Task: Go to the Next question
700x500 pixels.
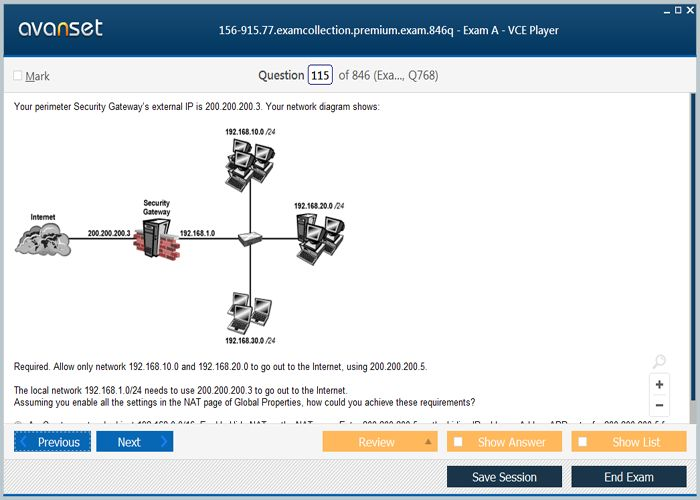Action: tap(136, 442)
